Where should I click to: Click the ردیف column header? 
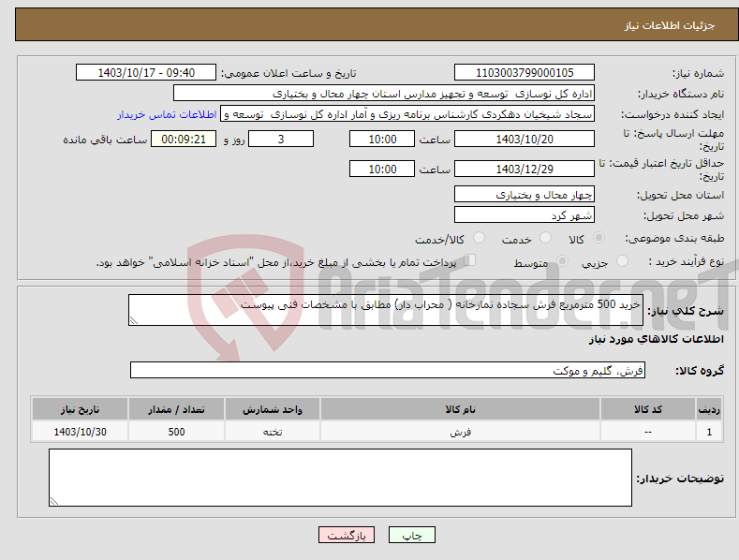709,409
